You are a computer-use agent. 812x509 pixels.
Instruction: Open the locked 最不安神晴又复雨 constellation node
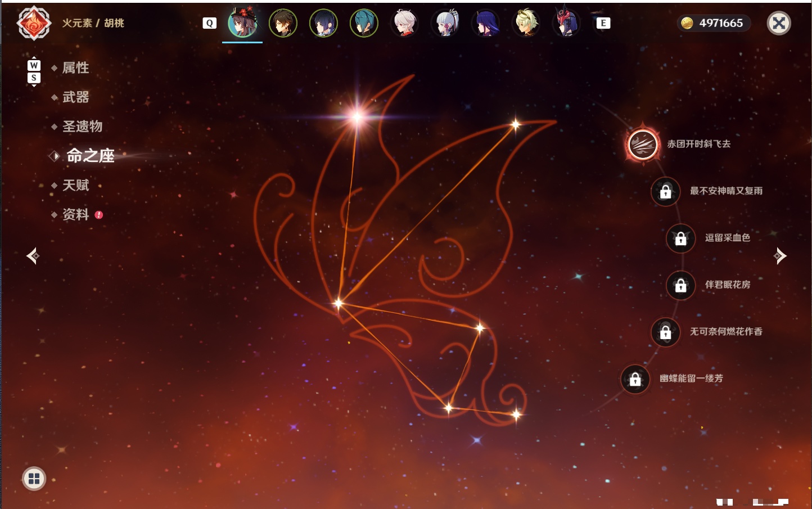[665, 191]
